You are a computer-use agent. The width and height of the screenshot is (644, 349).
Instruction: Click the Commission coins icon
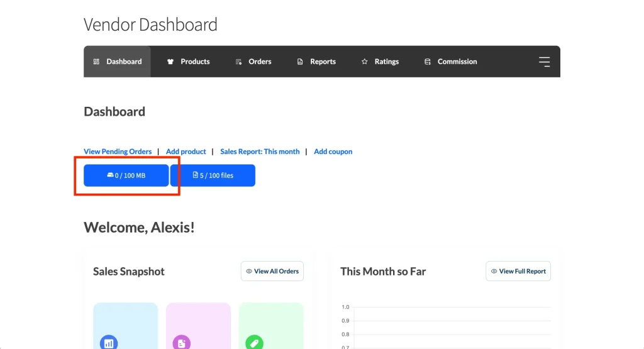pyautogui.click(x=428, y=62)
